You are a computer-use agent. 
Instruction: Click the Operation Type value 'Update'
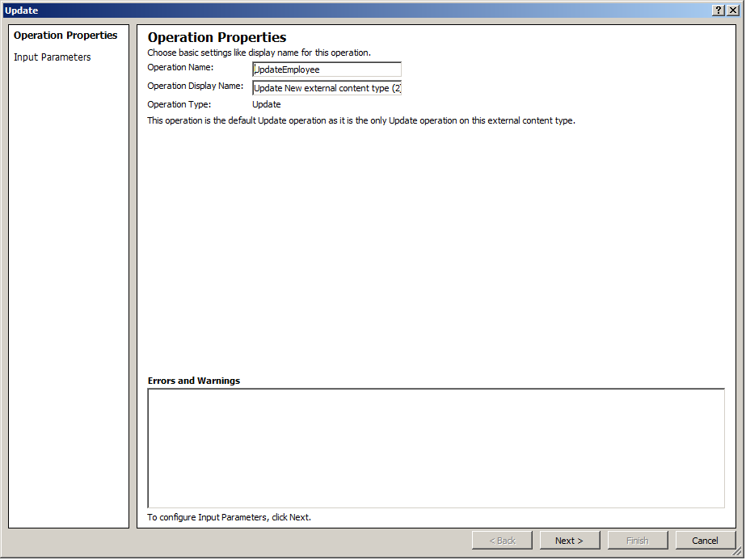point(267,104)
